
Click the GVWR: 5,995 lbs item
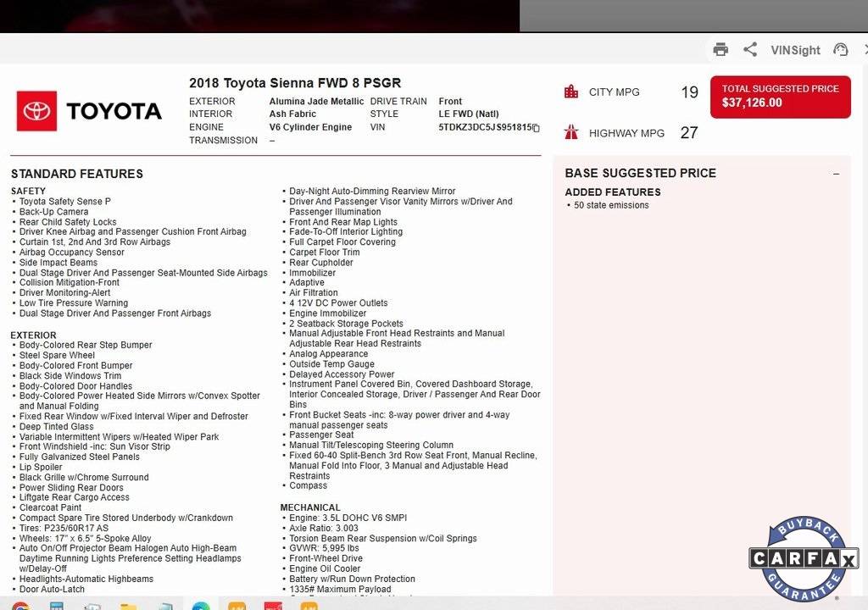324,548
